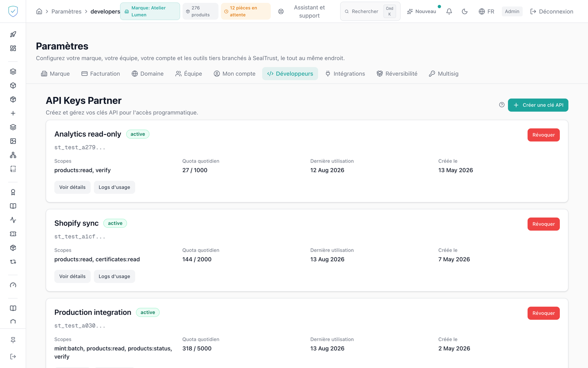Click the quota value 144 / 2000
This screenshot has width=588, height=368.
pos(197,259)
